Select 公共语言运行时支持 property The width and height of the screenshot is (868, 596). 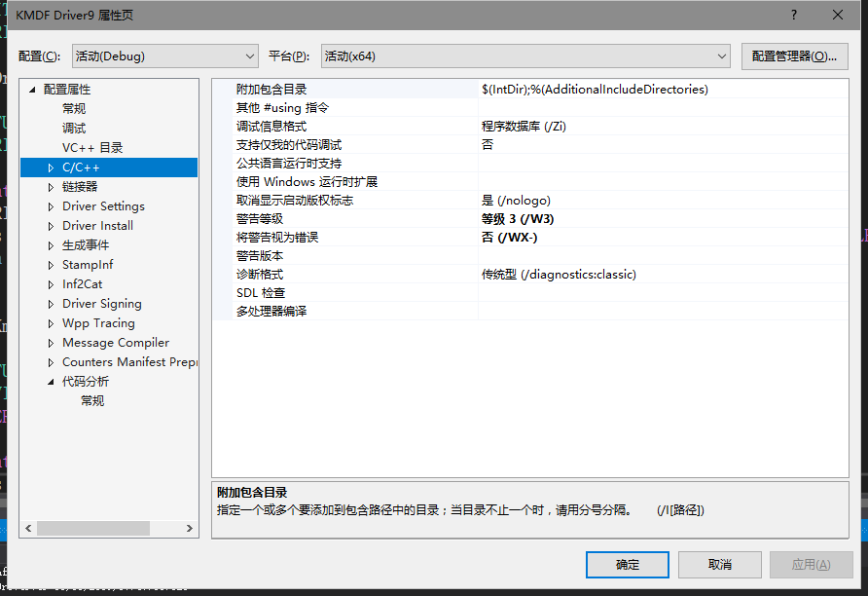[289, 164]
